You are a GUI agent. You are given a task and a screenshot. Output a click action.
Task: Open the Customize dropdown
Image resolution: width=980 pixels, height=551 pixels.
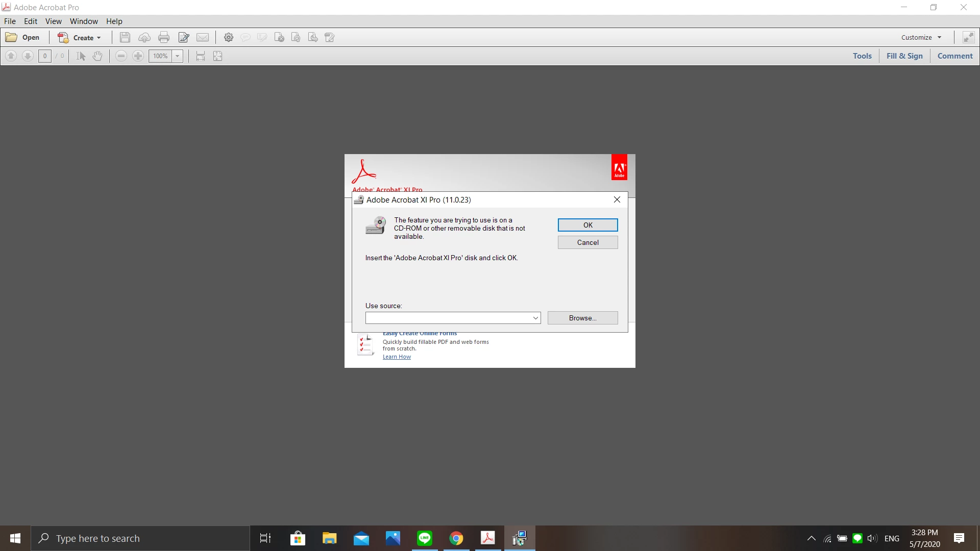coord(921,37)
